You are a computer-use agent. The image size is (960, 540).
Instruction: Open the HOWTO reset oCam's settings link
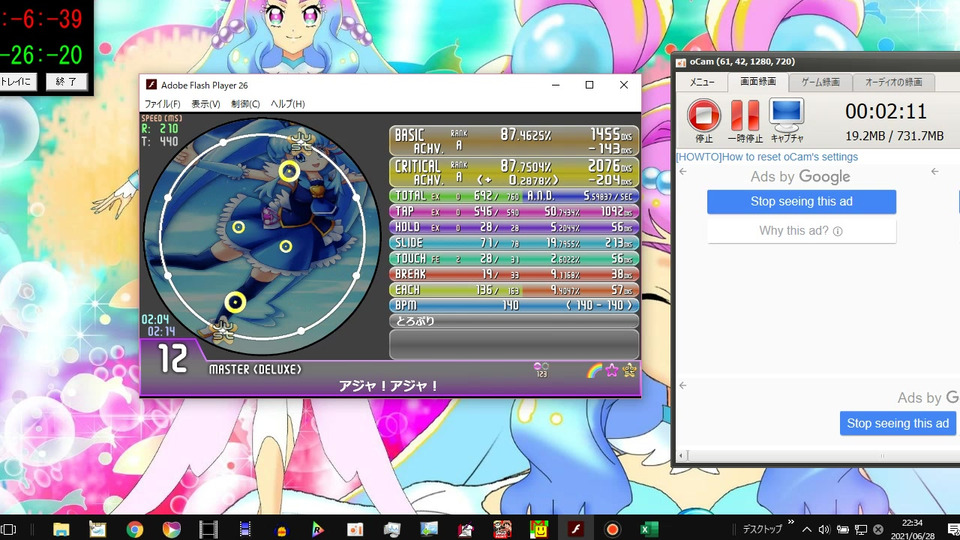(x=767, y=157)
